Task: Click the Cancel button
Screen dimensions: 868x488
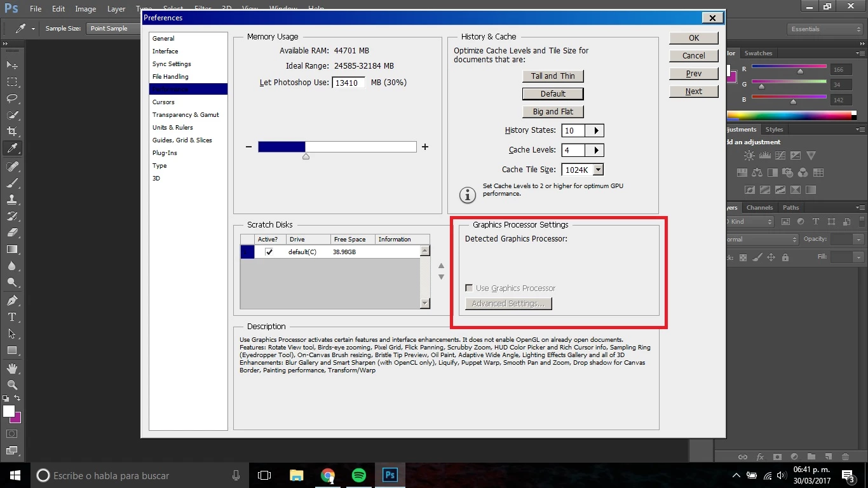Action: pos(694,56)
